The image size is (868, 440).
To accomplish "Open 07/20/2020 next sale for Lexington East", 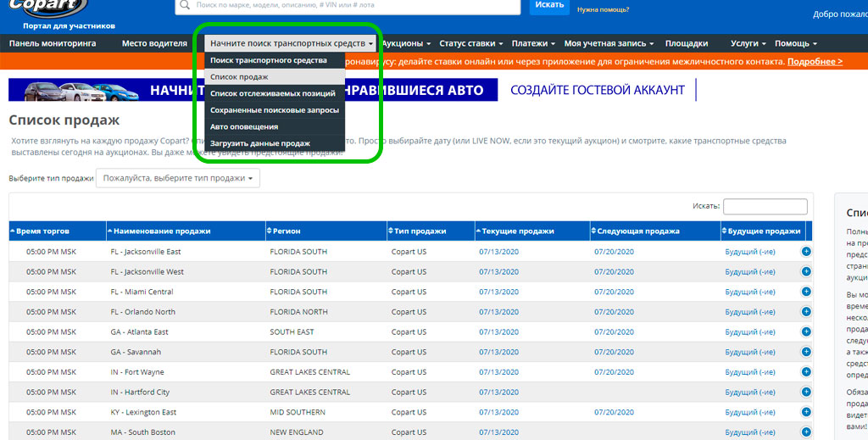I will coord(614,412).
